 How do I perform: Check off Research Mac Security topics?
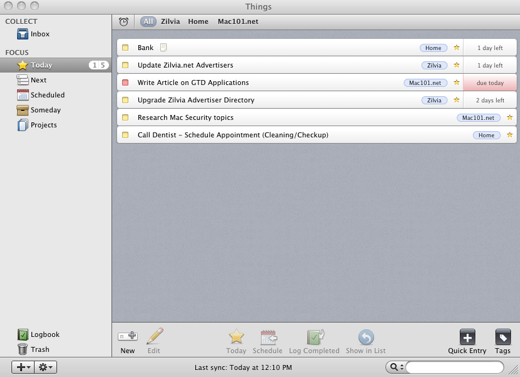125,117
